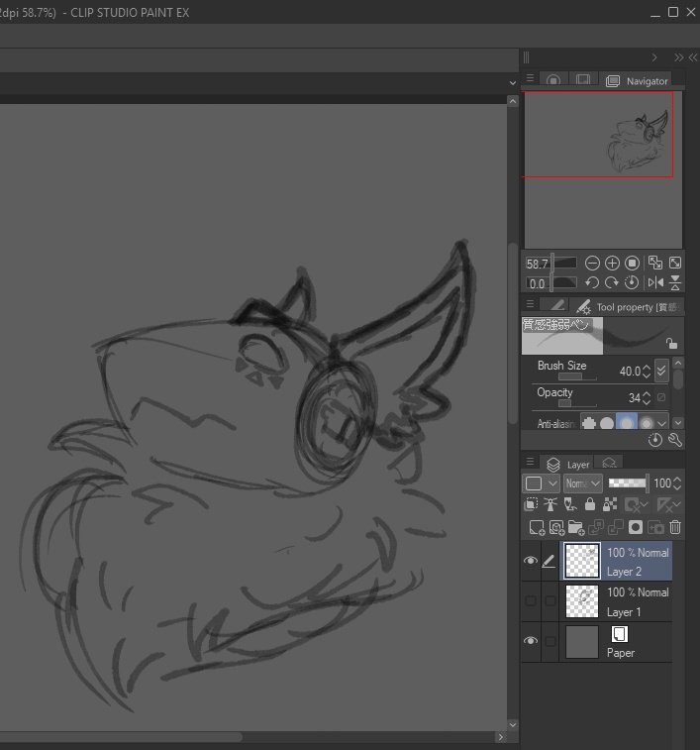Open the Sub Tool Detail wrench icon
700x750 pixels.
pyautogui.click(x=674, y=440)
